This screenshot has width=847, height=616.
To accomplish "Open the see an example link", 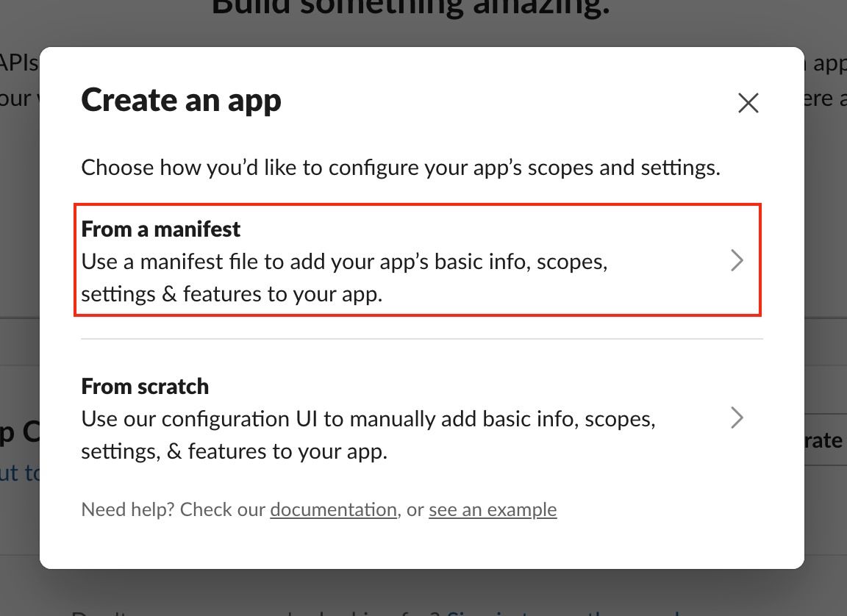I will tap(493, 509).
